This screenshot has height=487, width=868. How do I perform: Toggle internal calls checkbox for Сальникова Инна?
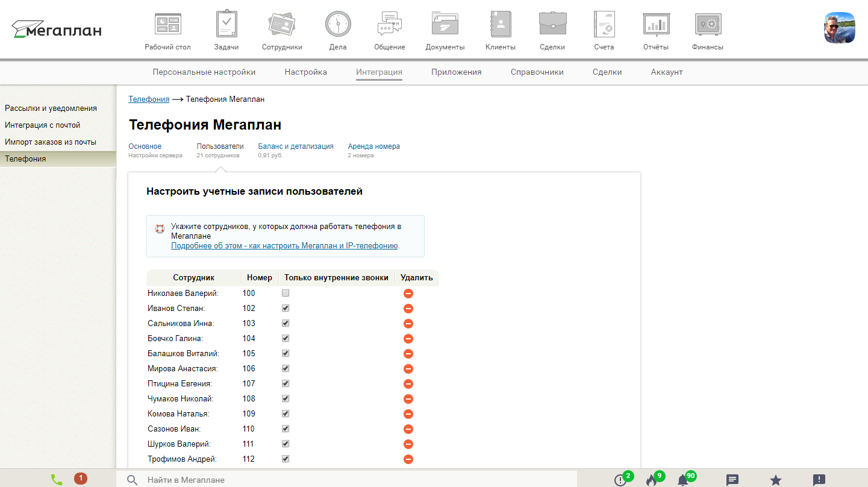coord(286,323)
